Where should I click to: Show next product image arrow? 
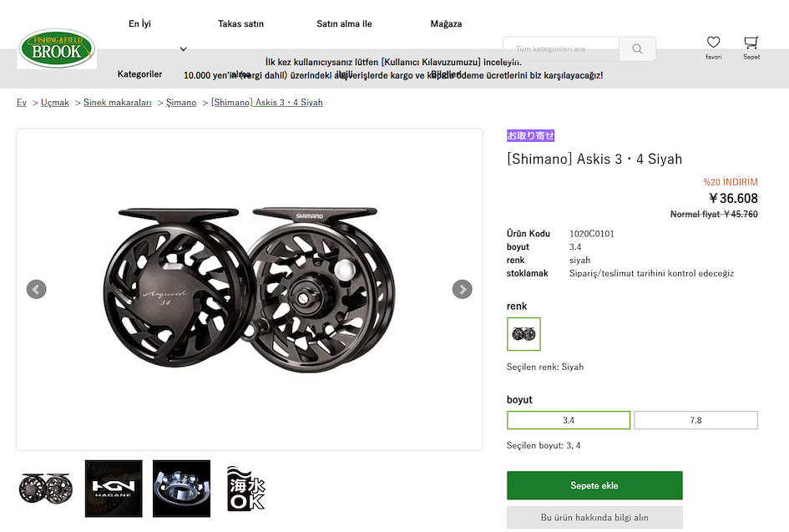[x=462, y=290]
